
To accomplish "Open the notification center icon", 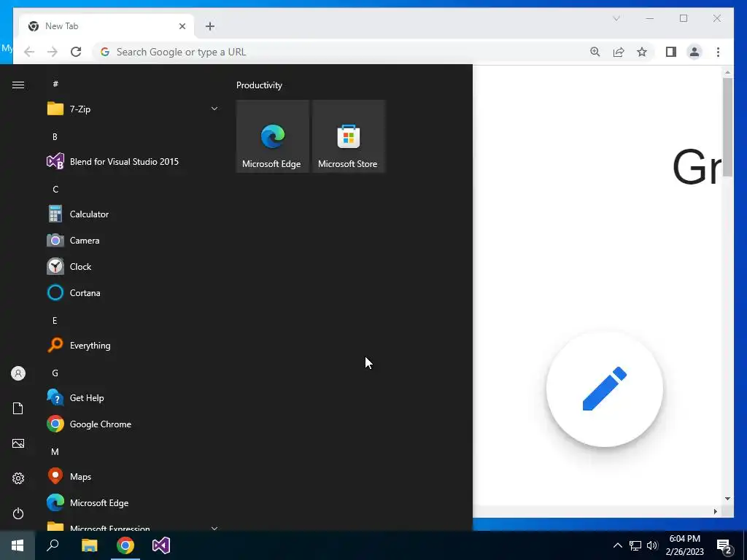I will tap(724, 545).
